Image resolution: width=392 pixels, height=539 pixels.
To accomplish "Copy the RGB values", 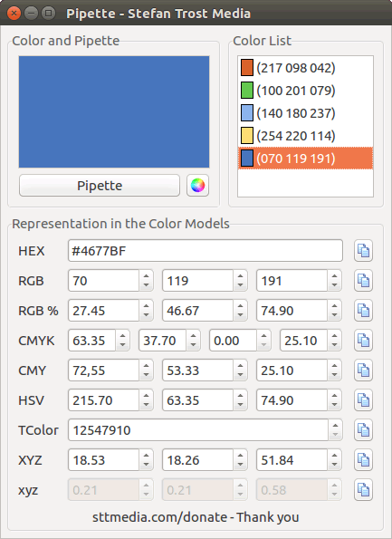I will (364, 281).
